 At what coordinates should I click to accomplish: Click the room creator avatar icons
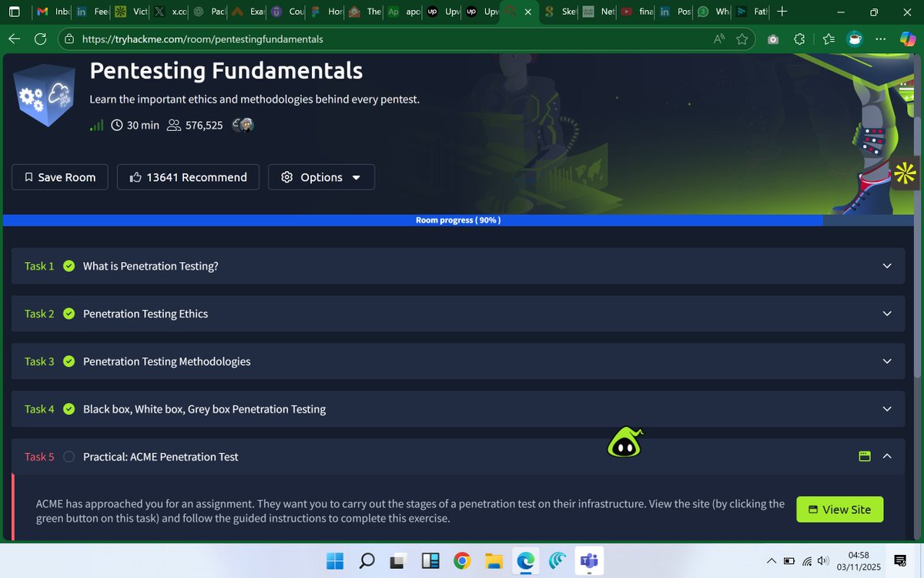tap(243, 125)
